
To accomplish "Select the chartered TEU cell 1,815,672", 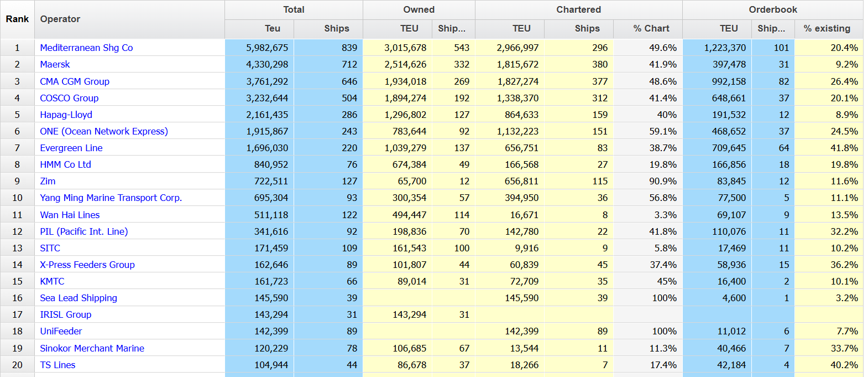I will tap(510, 64).
